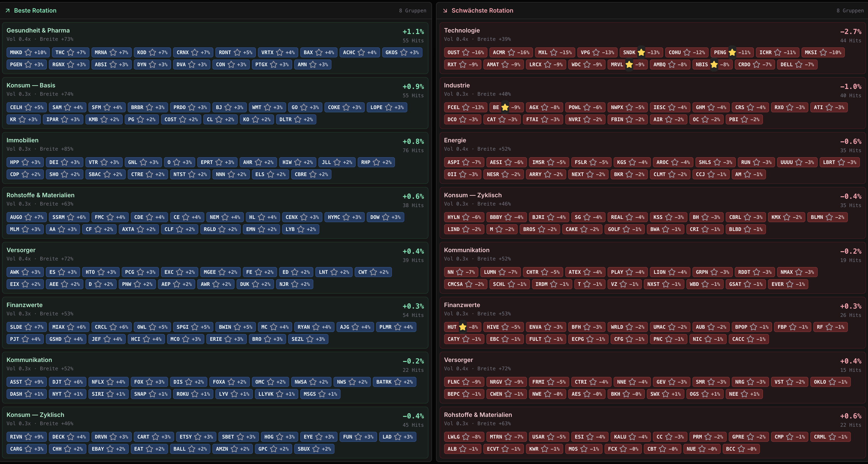868x464 pixels.
Task: Toggle off the filled star on PENG
Action: 732,52
